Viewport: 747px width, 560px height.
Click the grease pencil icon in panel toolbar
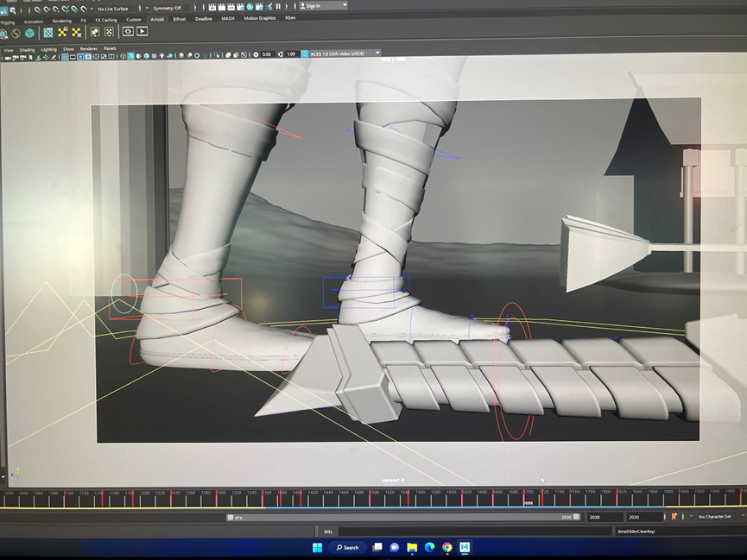54,57
